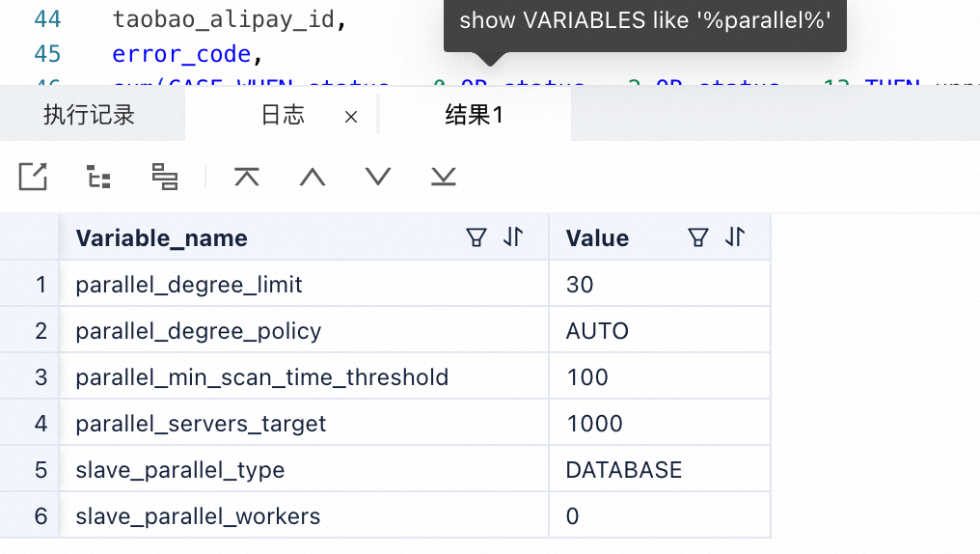
Task: Click the row layout view icon
Action: click(x=165, y=177)
